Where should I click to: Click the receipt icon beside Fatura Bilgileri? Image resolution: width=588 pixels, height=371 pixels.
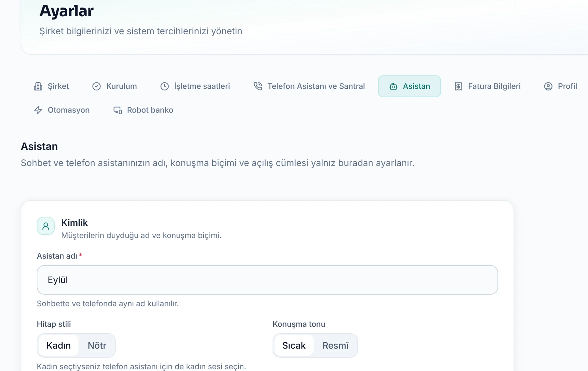pos(458,86)
